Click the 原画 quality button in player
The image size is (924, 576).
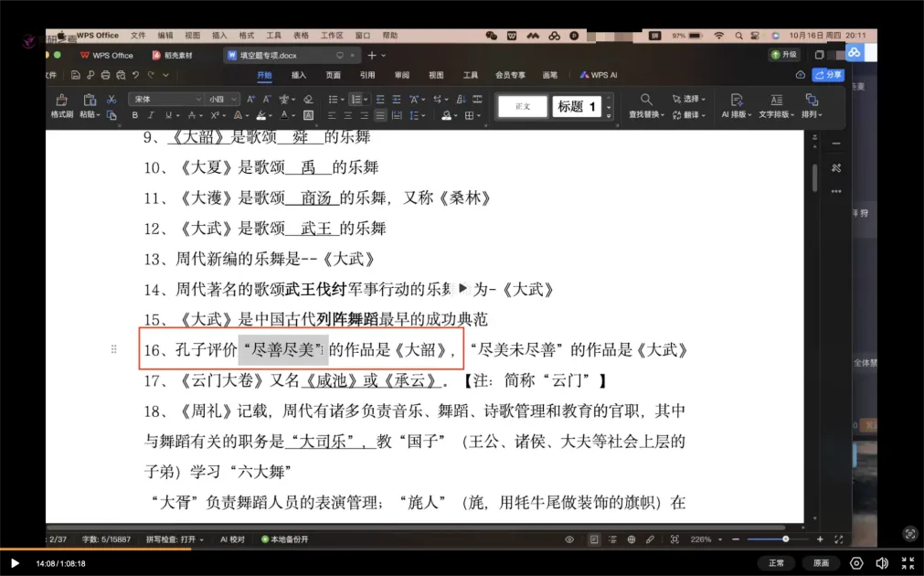pos(821,563)
